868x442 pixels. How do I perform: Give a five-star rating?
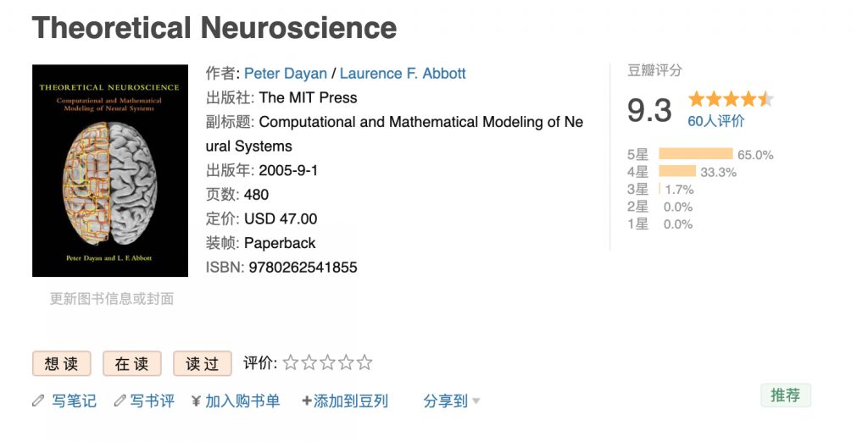pyautogui.click(x=364, y=363)
